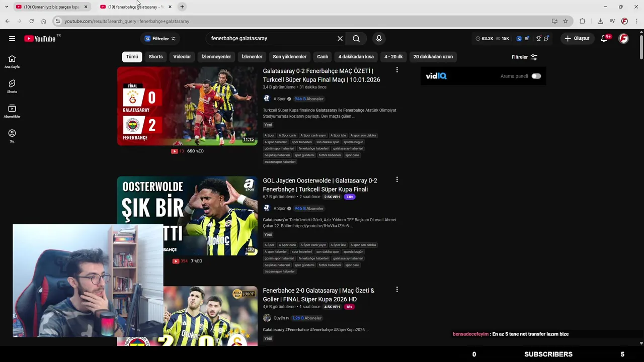Click the vidIQ trophy icon
Screen dimensions: 644x362
coord(538,39)
